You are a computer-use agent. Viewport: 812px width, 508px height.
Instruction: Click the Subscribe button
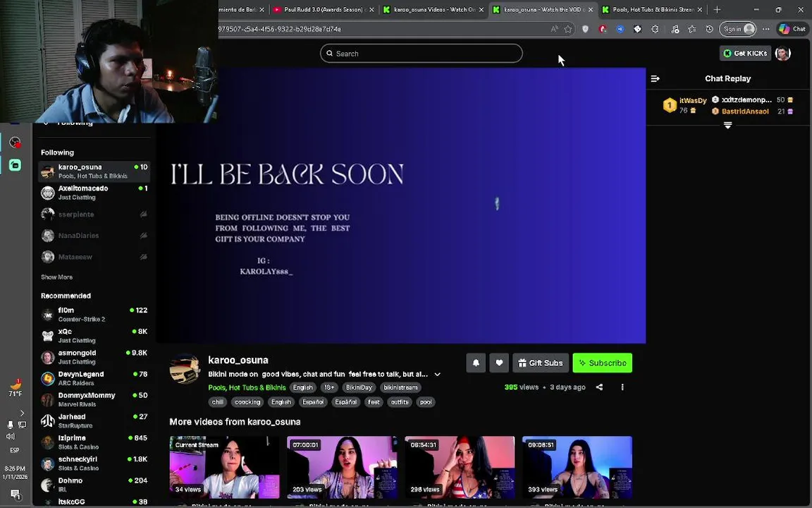coord(602,363)
